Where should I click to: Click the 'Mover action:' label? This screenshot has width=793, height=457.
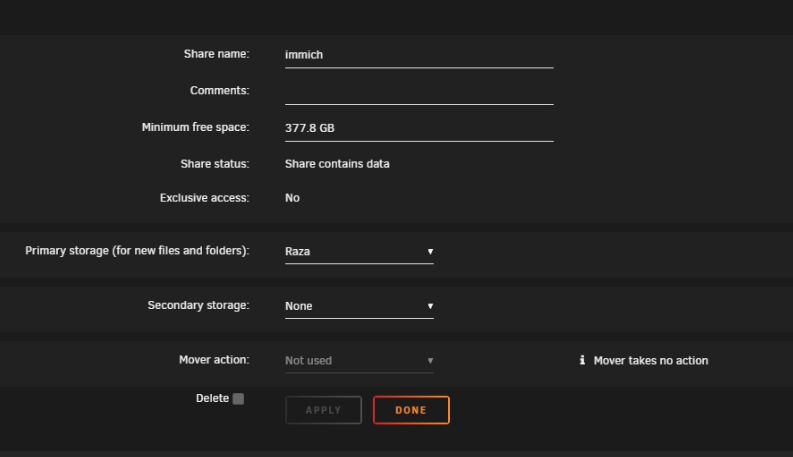coord(214,360)
